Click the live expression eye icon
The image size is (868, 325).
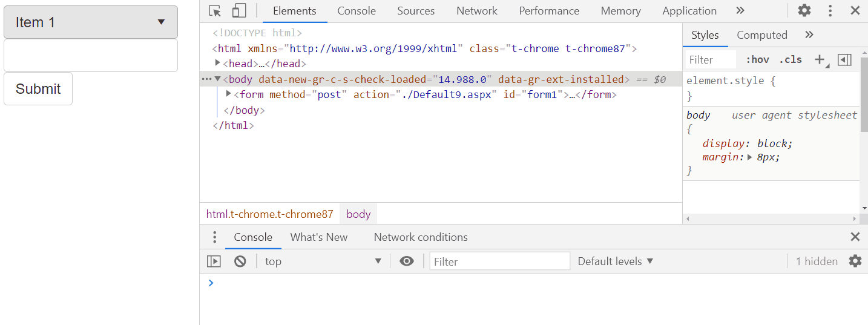pos(407,261)
